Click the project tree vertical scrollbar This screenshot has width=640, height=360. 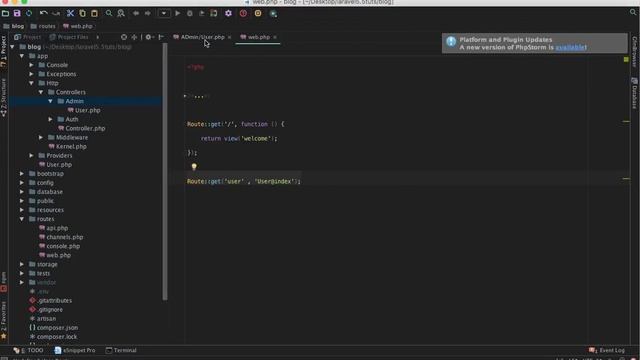(x=165, y=171)
